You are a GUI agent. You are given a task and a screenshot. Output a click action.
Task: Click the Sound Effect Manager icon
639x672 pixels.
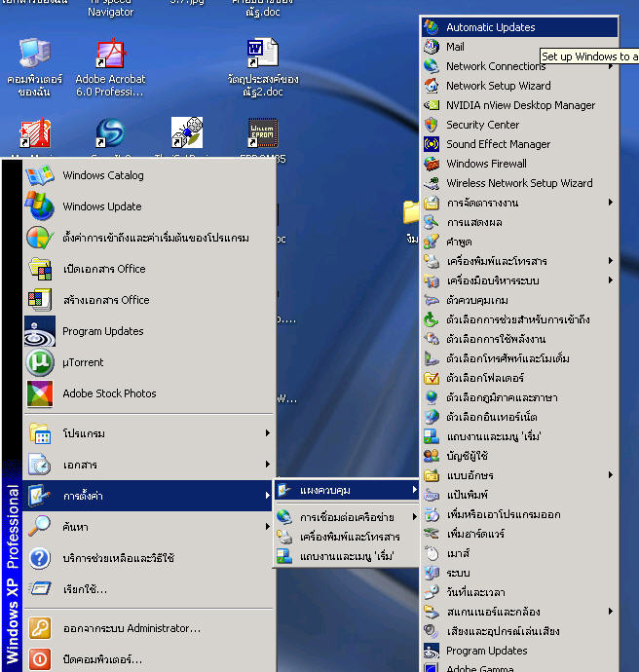[x=432, y=144]
